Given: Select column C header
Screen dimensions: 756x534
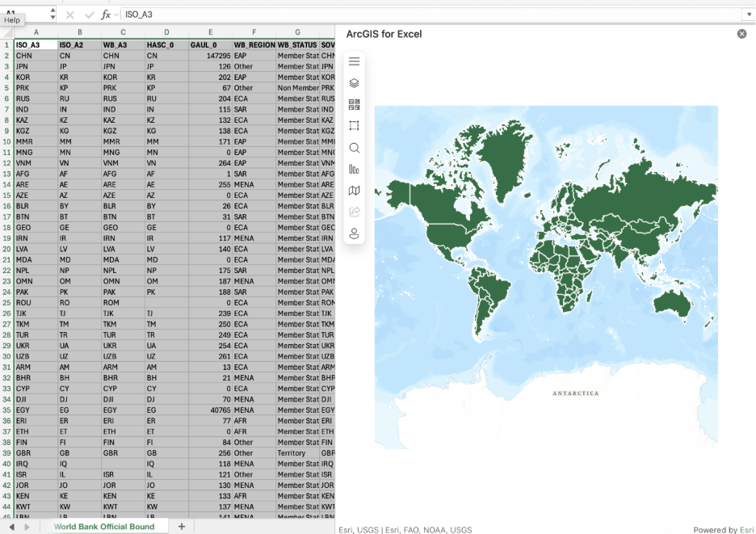Looking at the screenshot, I should [123, 32].
